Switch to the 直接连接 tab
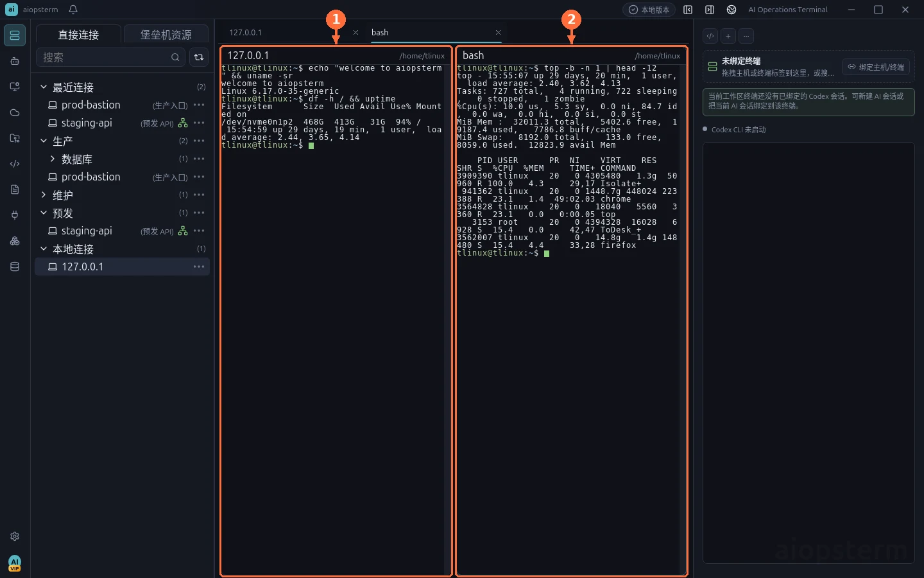Image resolution: width=924 pixels, height=578 pixels. pyautogui.click(x=78, y=35)
